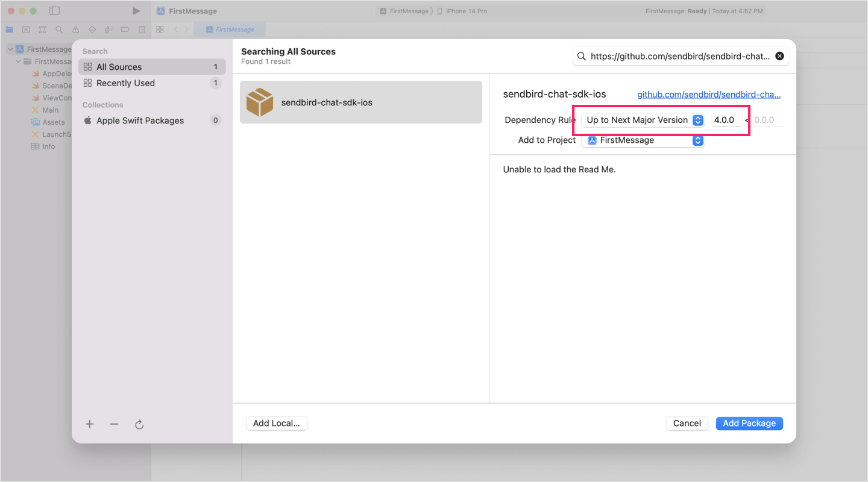Click the sendbird package box icon
Screen dimensions: 868x482
260,102
